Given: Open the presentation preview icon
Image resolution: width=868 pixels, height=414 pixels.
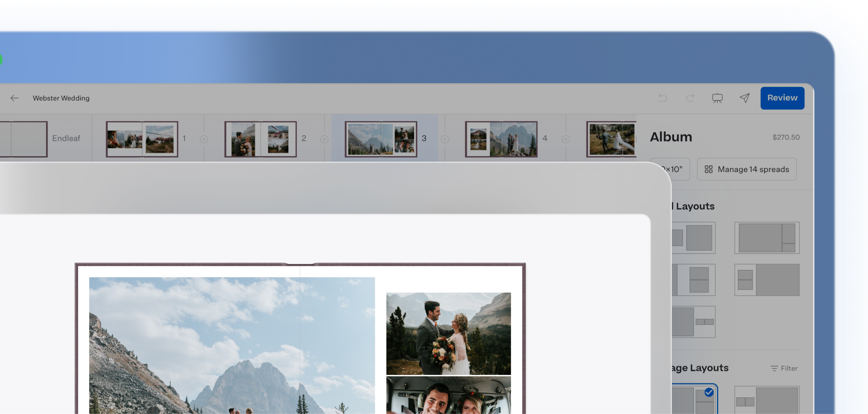Looking at the screenshot, I should tap(717, 98).
